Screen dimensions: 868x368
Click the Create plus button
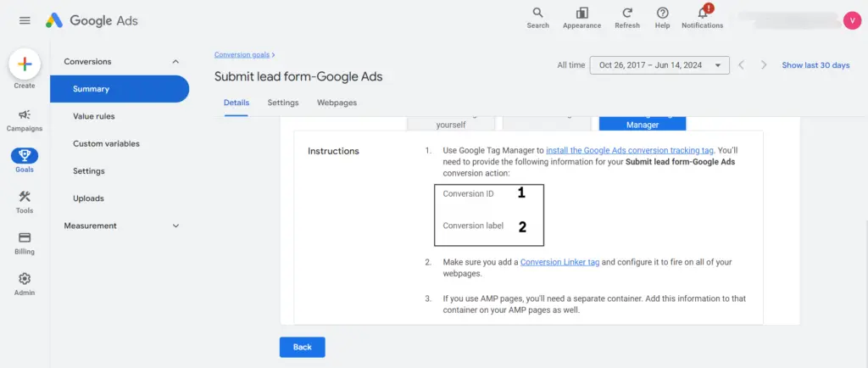tap(25, 64)
